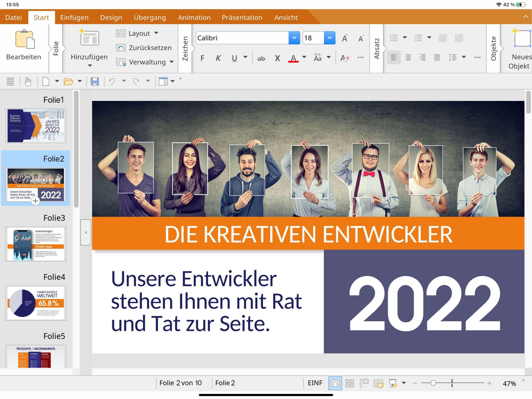
Task: Toggle bold formatting F
Action: click(x=202, y=58)
